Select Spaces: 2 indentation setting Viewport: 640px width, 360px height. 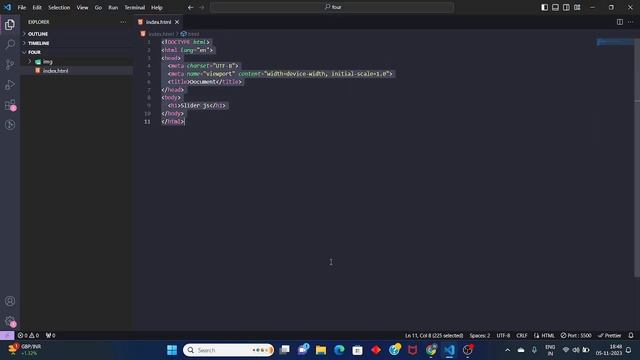point(480,336)
